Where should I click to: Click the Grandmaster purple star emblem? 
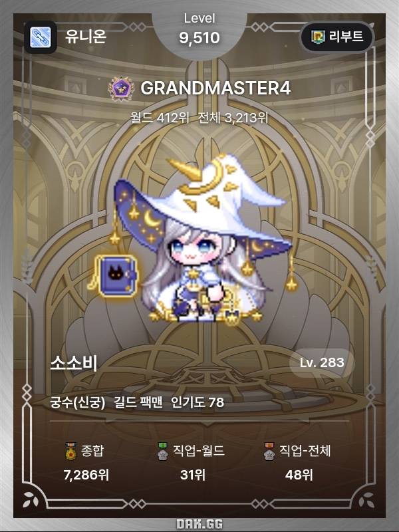tap(121, 88)
